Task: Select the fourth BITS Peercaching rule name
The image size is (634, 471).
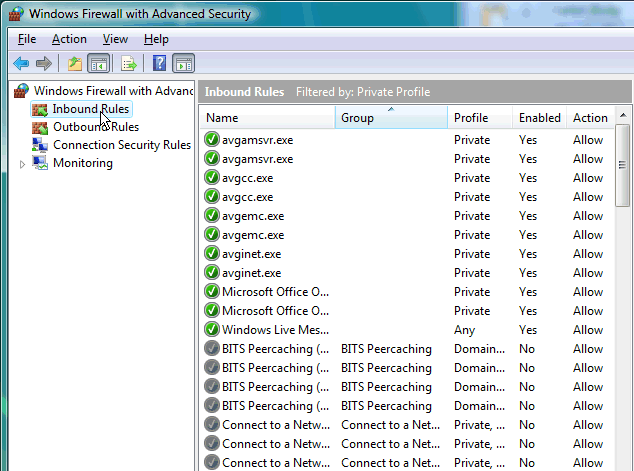Action: 275,406
